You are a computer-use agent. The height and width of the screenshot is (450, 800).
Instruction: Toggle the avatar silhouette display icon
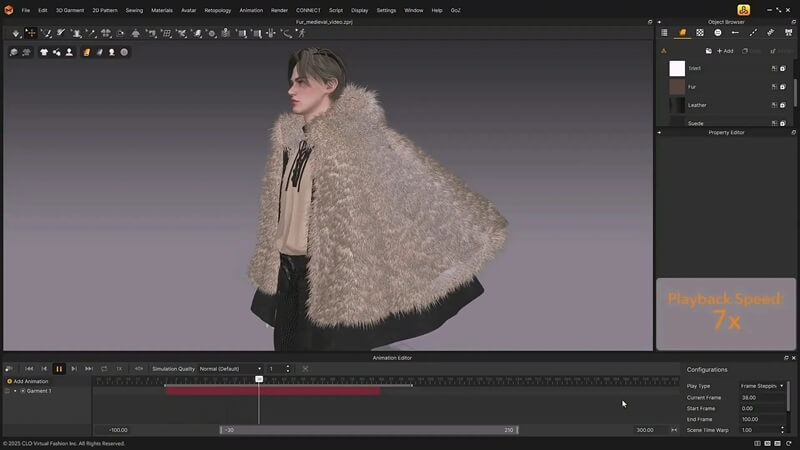coord(69,52)
